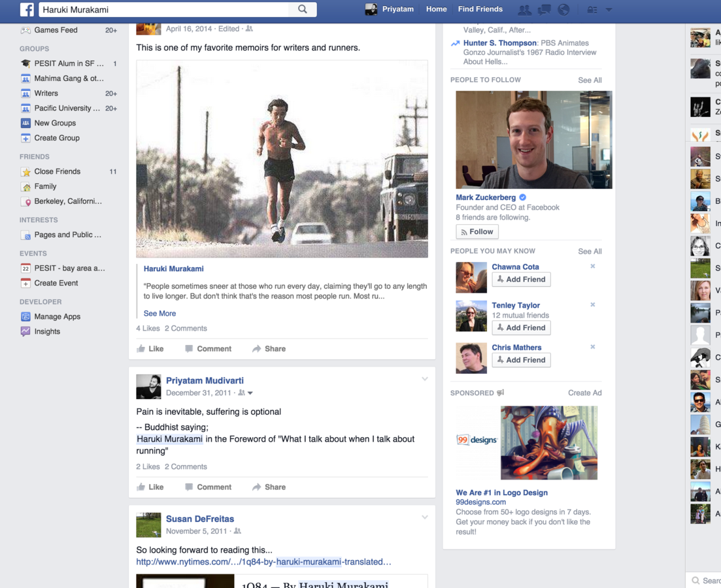
Task: Open Mark Zuckerberg profile name
Action: [486, 197]
